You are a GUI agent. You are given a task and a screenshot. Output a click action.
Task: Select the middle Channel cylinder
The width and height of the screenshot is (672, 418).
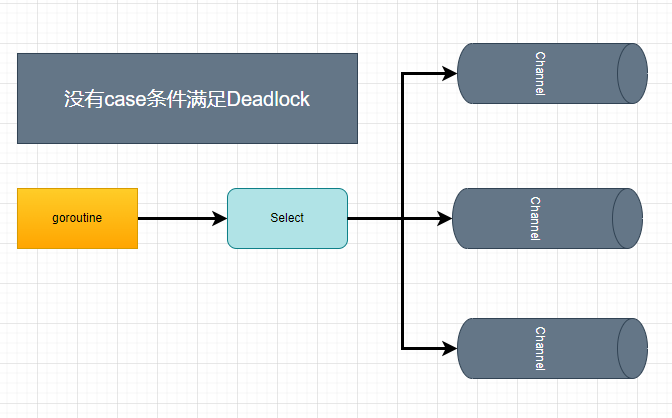535,218
